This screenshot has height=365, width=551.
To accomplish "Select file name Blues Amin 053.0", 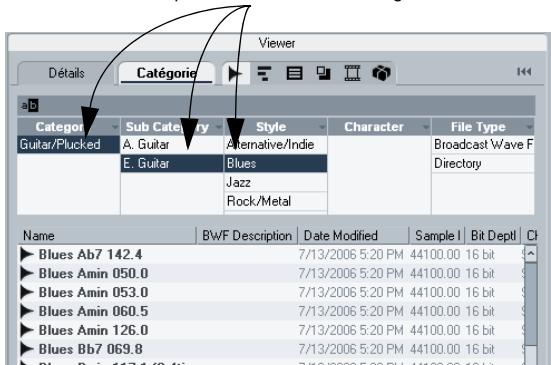I will tap(93, 292).
